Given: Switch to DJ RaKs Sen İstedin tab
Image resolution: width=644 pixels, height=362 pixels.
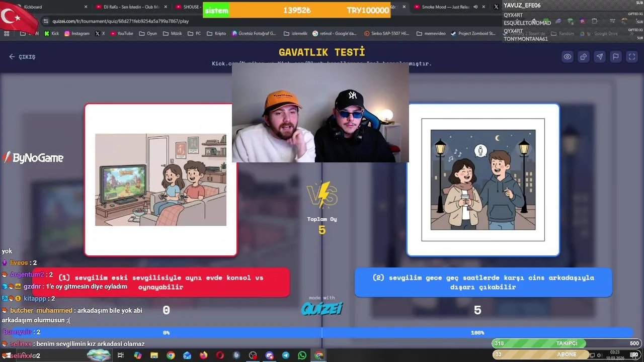Looking at the screenshot, I should click(132, 7).
